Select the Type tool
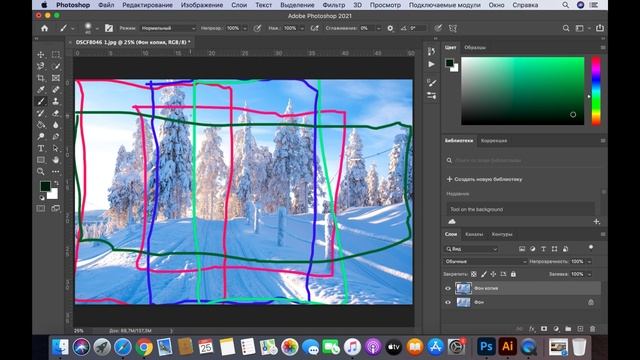640x360 pixels. coord(41,148)
